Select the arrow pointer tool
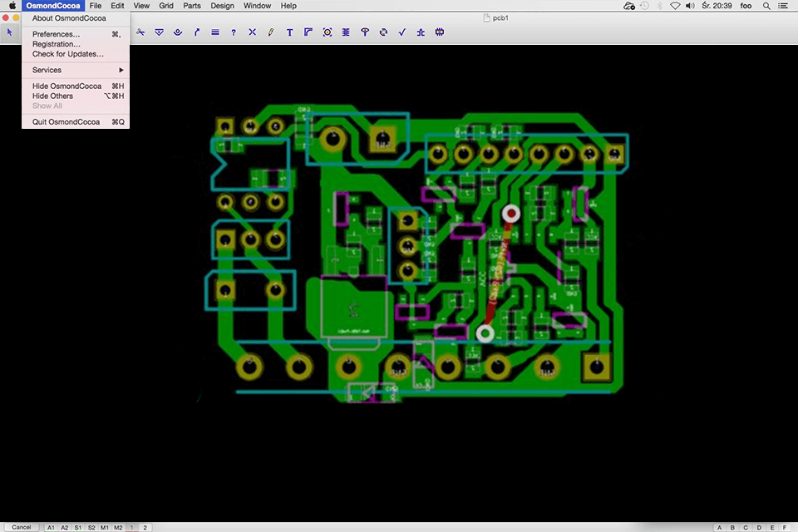798x532 pixels. pos(9,32)
